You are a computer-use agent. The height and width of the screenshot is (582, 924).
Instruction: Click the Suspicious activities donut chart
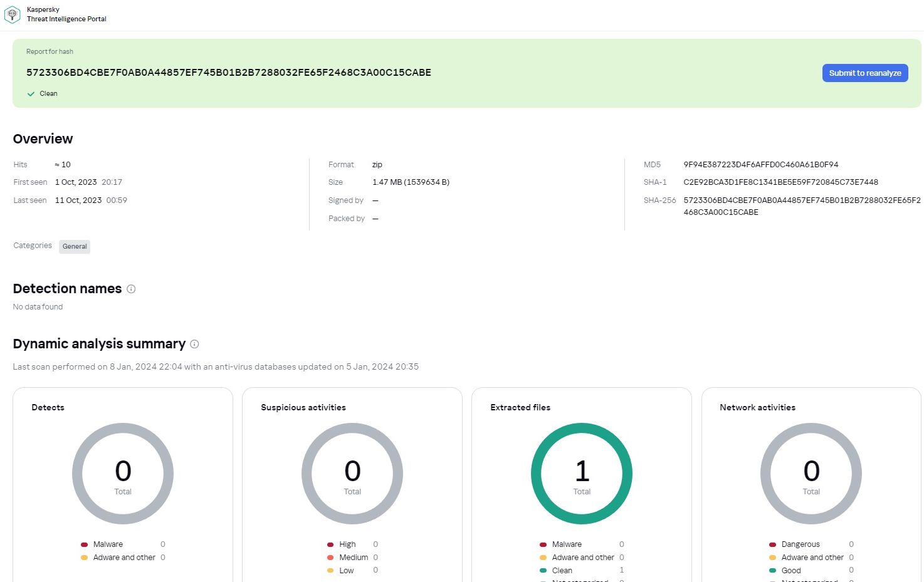[352, 473]
